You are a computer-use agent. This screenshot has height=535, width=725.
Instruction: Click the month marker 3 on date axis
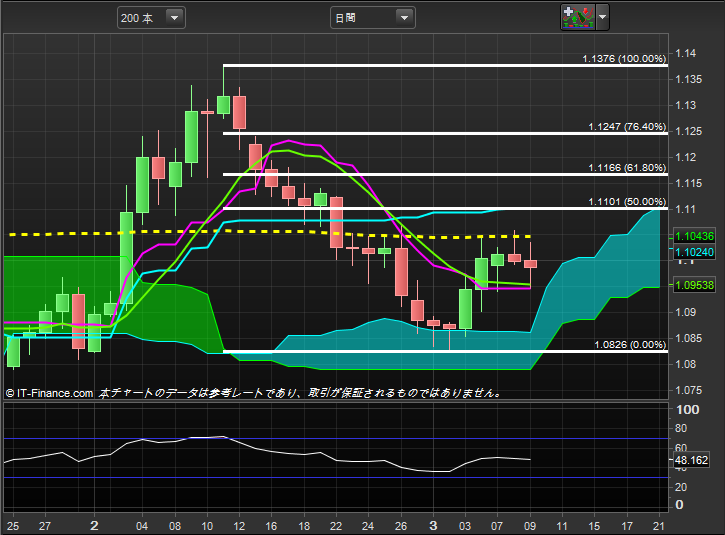(x=433, y=526)
